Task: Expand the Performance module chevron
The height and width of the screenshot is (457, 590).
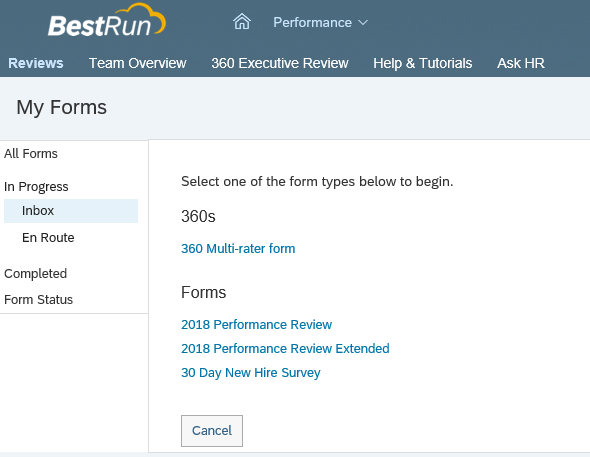Action: click(x=363, y=23)
